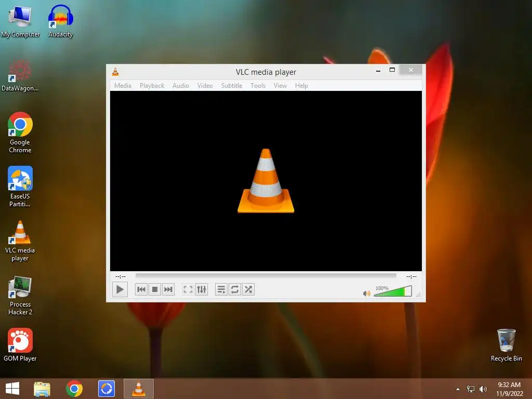
Task: Skip to the previous media track
Action: [141, 289]
